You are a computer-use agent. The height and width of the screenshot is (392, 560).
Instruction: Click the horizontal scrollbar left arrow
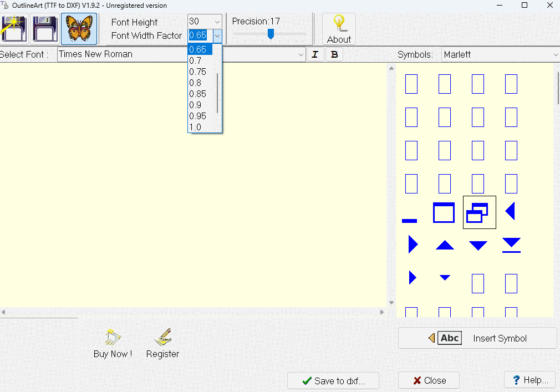click(x=3, y=312)
